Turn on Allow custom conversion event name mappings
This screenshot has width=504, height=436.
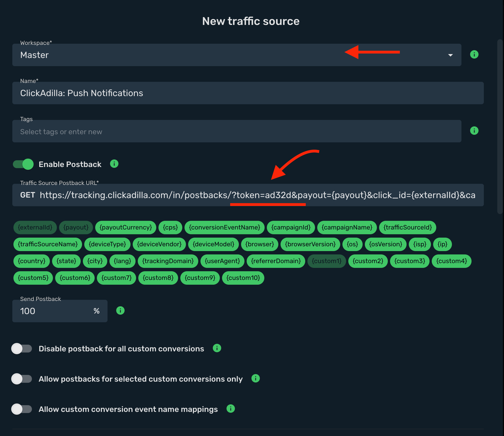click(22, 409)
